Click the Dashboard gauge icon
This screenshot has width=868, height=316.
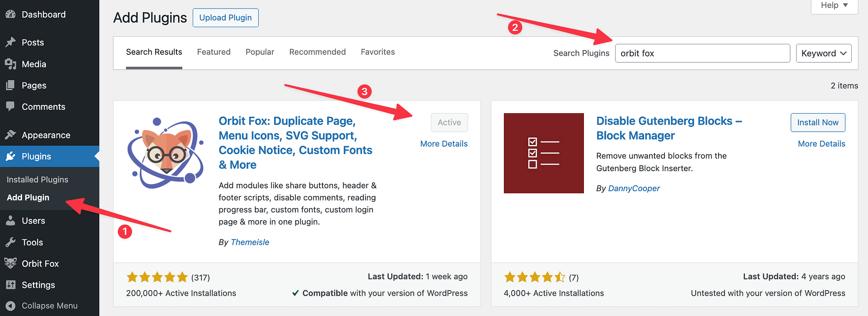point(10,14)
